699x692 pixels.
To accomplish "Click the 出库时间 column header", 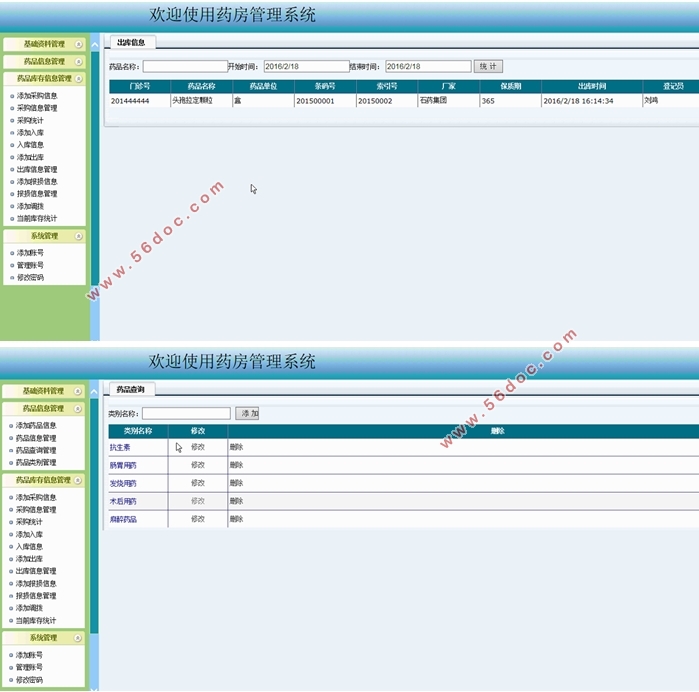I will (592, 86).
